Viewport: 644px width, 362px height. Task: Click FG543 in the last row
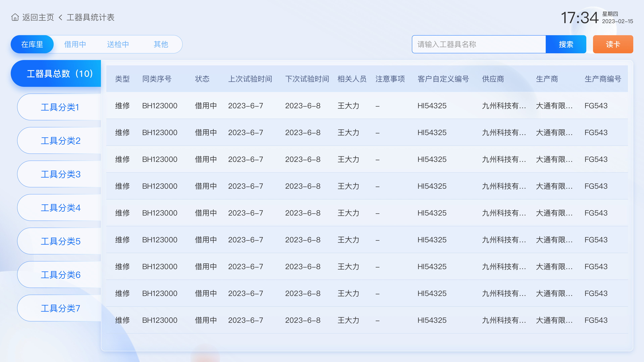pyautogui.click(x=596, y=320)
